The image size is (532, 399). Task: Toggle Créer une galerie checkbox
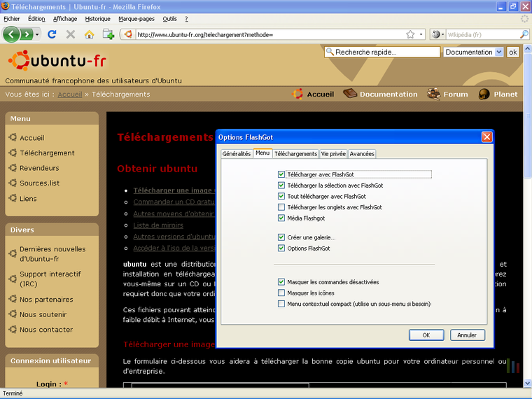281,237
